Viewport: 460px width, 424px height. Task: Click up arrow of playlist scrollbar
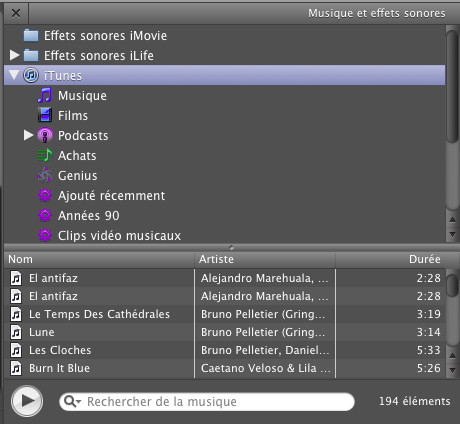click(452, 219)
